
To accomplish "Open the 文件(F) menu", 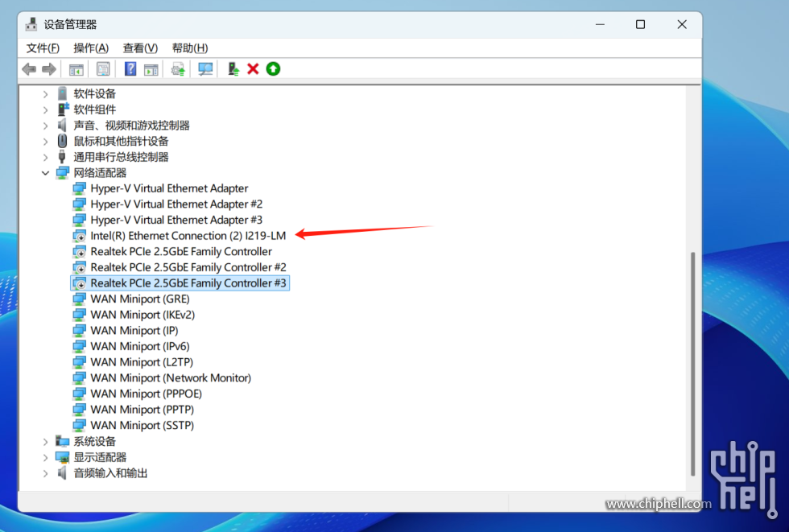I will 43,48.
